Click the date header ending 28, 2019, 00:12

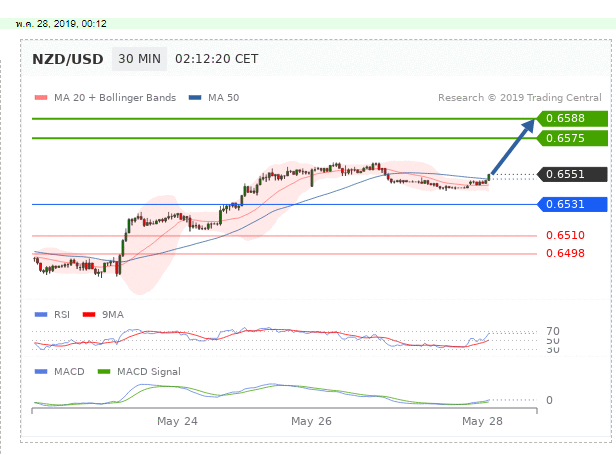[61, 24]
